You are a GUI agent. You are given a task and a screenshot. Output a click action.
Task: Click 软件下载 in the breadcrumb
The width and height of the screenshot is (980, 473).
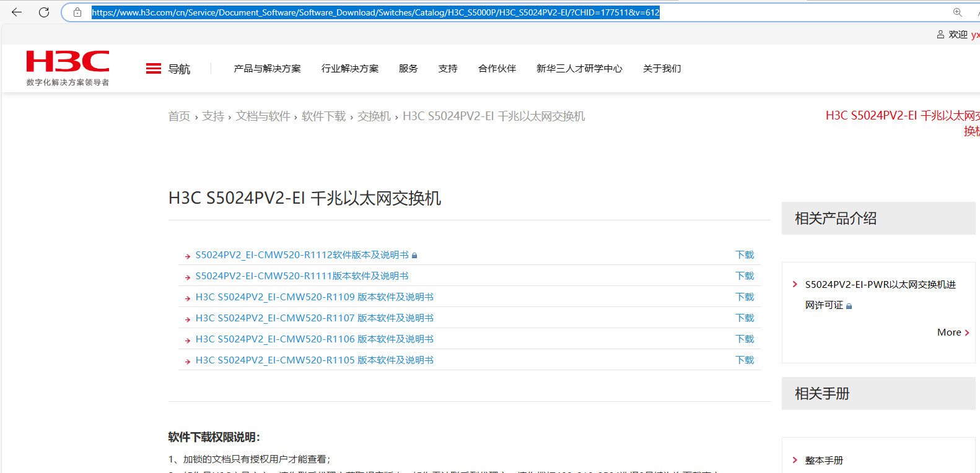[x=323, y=116]
